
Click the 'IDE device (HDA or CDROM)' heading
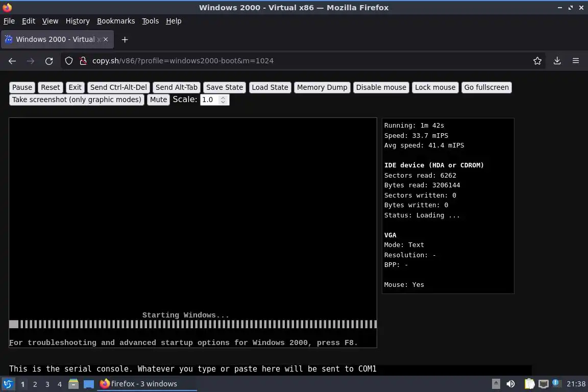(434, 165)
